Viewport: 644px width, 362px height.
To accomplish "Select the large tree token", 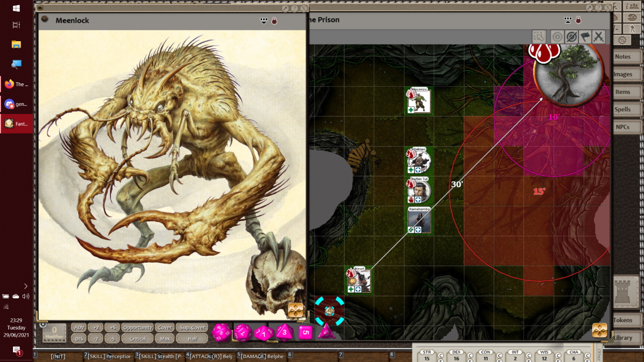I will [568, 73].
